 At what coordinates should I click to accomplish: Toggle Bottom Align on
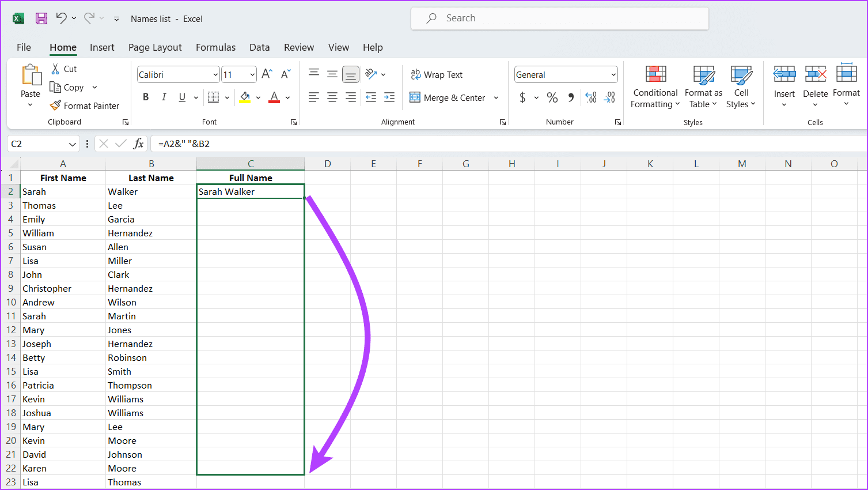[x=351, y=74]
